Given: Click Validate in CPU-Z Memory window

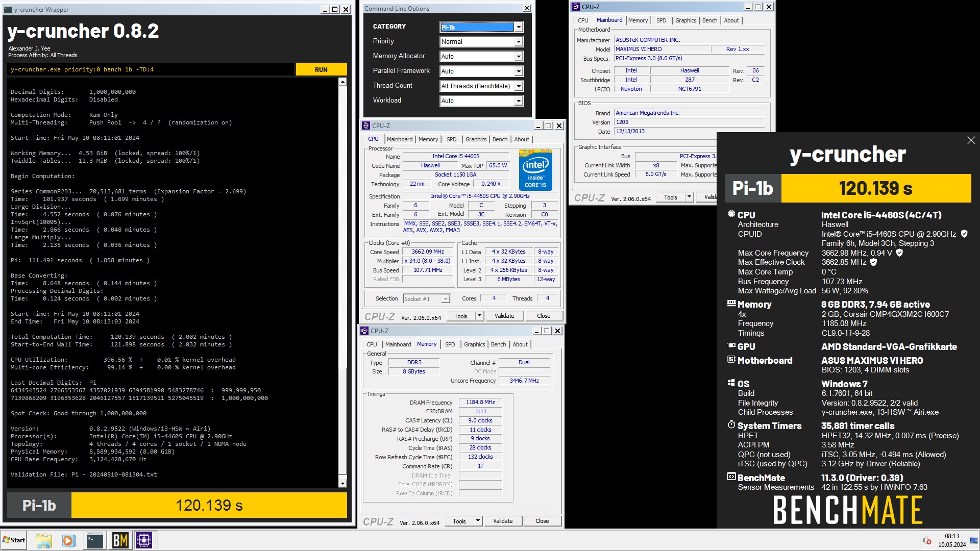Looking at the screenshot, I should [503, 521].
